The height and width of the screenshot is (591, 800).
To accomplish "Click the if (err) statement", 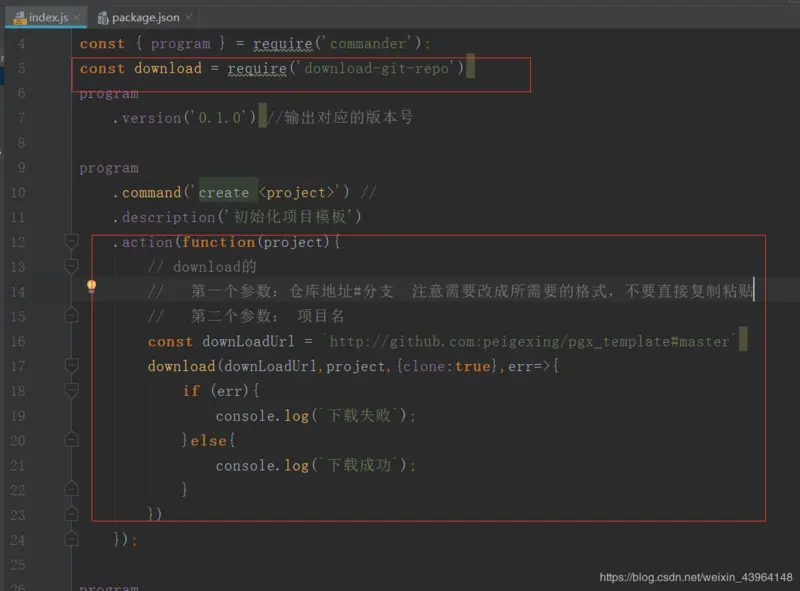I will (221, 391).
